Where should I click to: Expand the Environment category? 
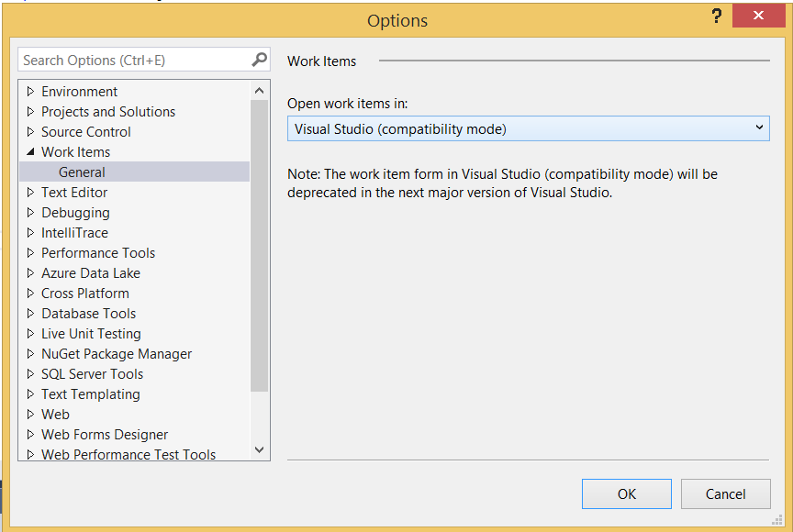coord(29,91)
